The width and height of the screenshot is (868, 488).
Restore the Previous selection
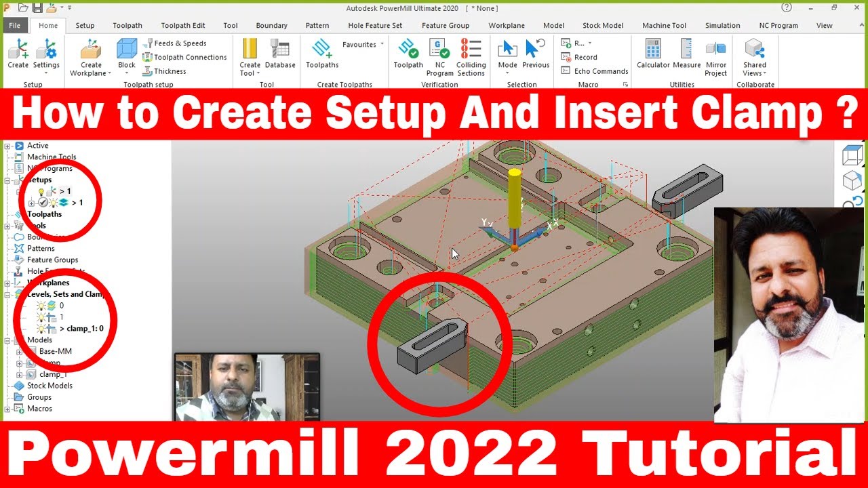tap(536, 54)
